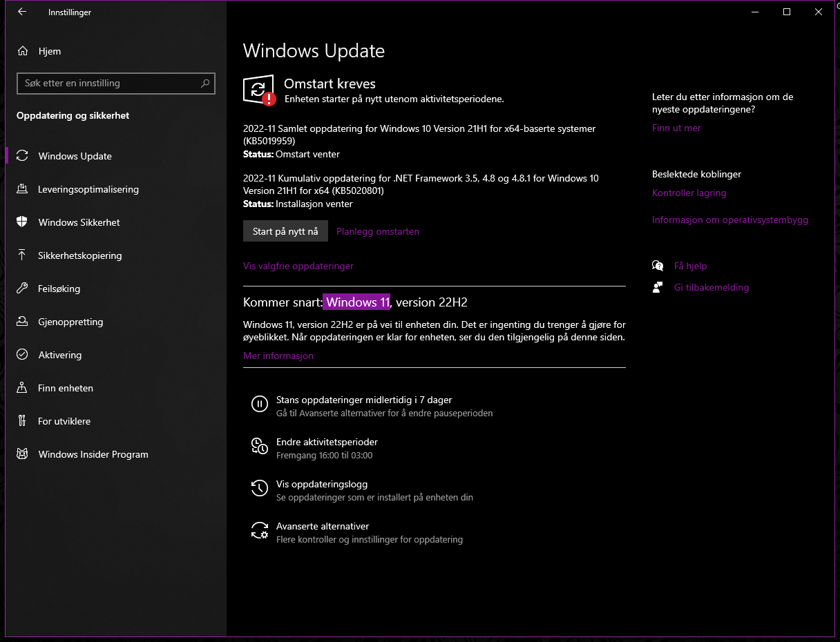840x642 pixels.
Task: Click Mer informasjon about Windows 11
Action: click(278, 356)
